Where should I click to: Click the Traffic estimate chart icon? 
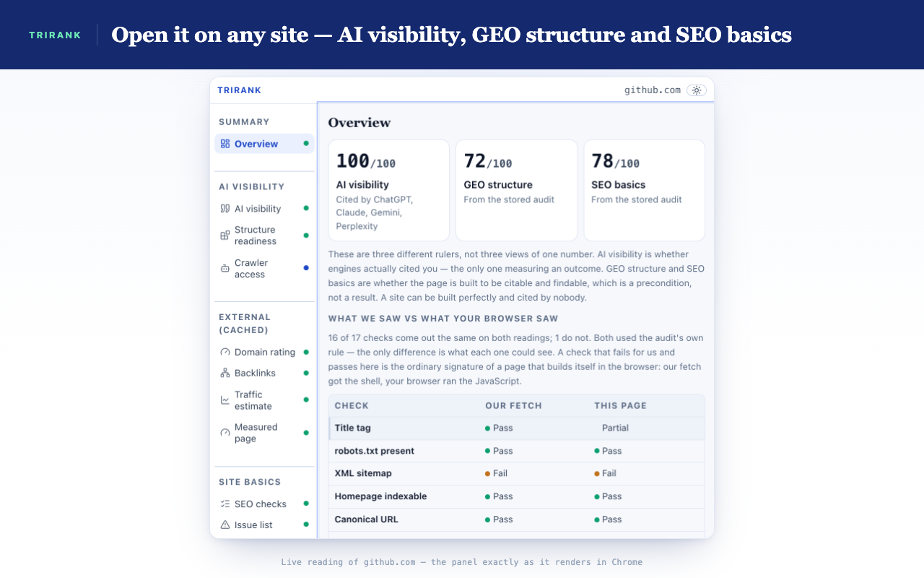(x=225, y=400)
